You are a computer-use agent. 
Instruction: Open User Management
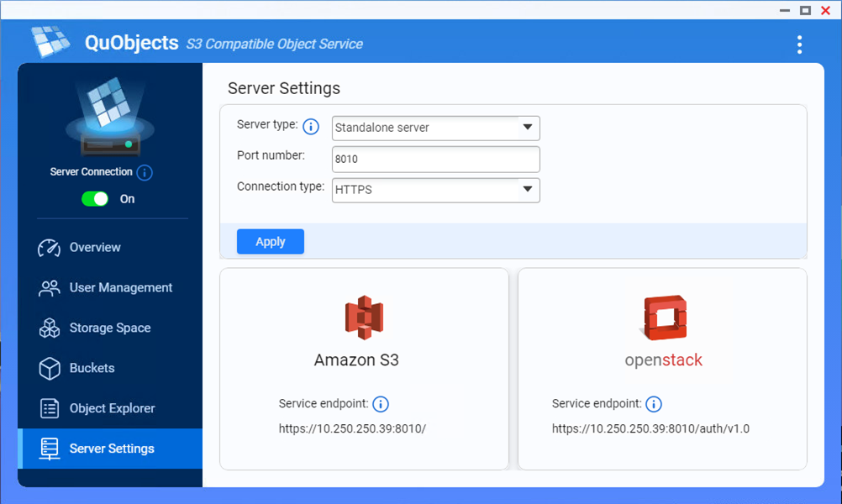pyautogui.click(x=110, y=287)
